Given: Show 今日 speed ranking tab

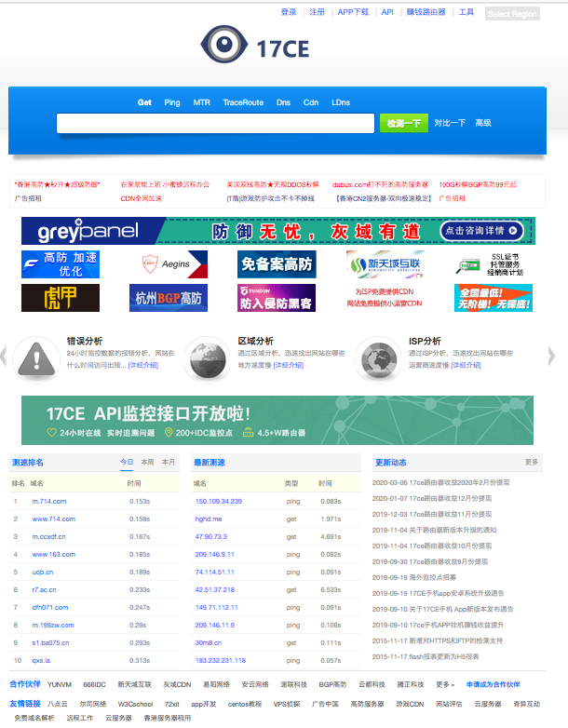Looking at the screenshot, I should [x=127, y=462].
